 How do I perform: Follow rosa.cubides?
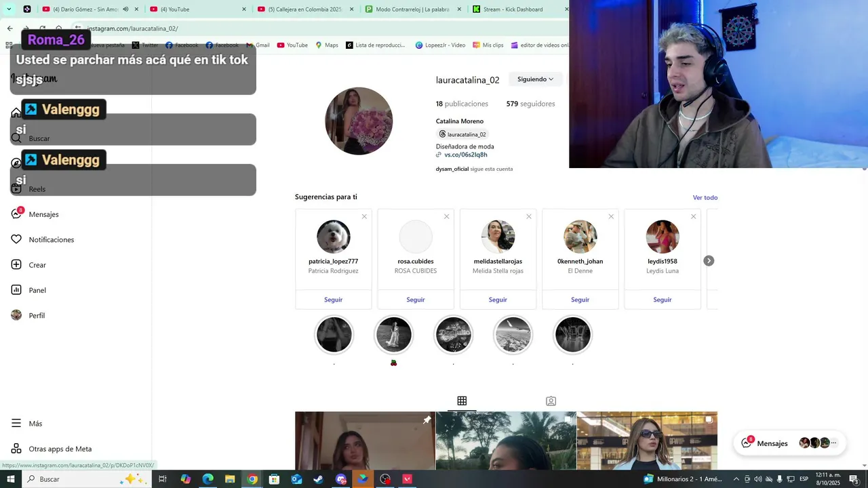416,300
